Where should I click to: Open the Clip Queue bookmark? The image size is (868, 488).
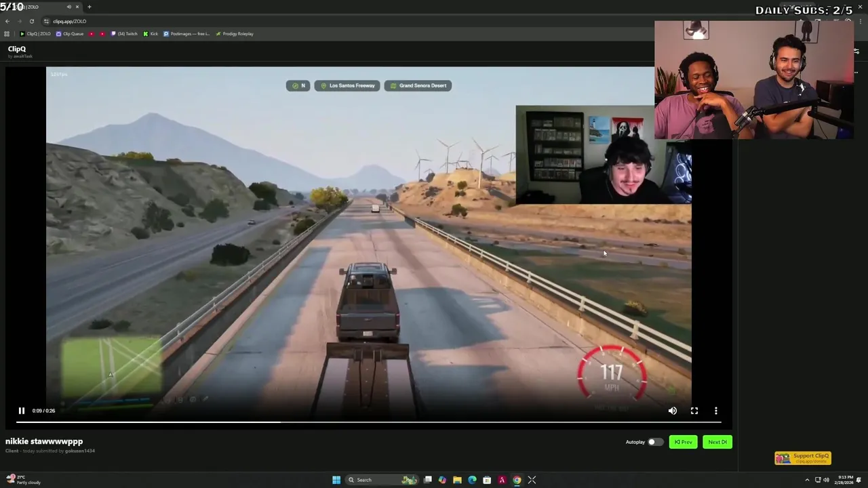[70, 34]
